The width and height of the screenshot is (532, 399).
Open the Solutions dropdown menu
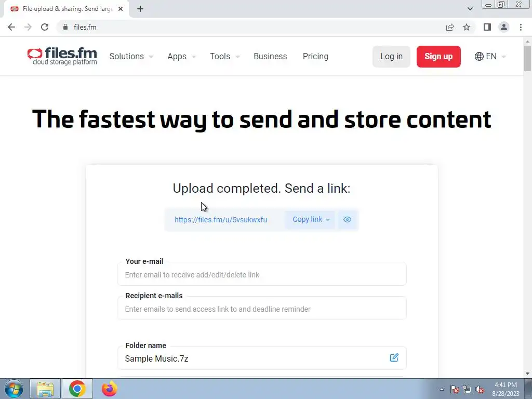pyautogui.click(x=131, y=56)
